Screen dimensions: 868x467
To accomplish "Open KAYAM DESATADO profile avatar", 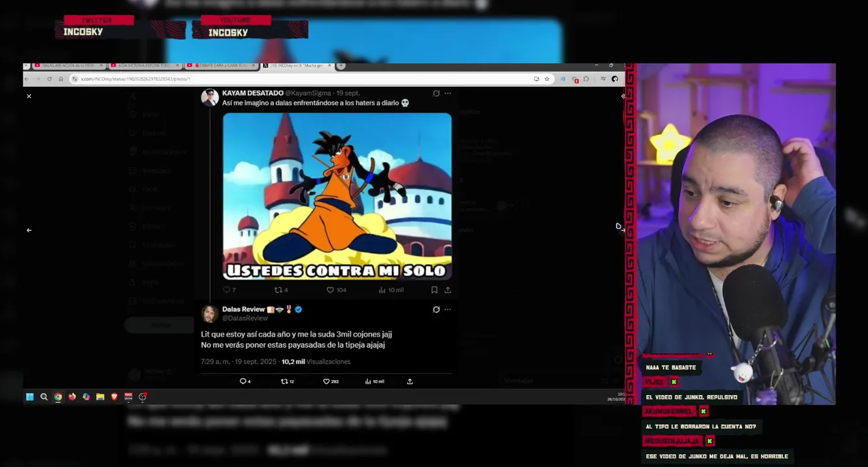I will [209, 97].
